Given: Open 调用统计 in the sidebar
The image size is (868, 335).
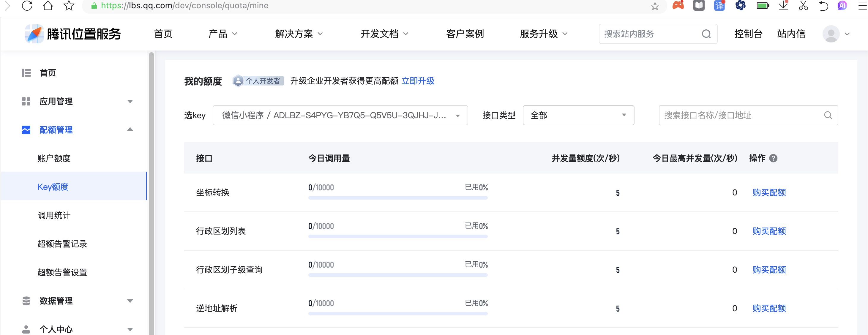Looking at the screenshot, I should pos(54,215).
